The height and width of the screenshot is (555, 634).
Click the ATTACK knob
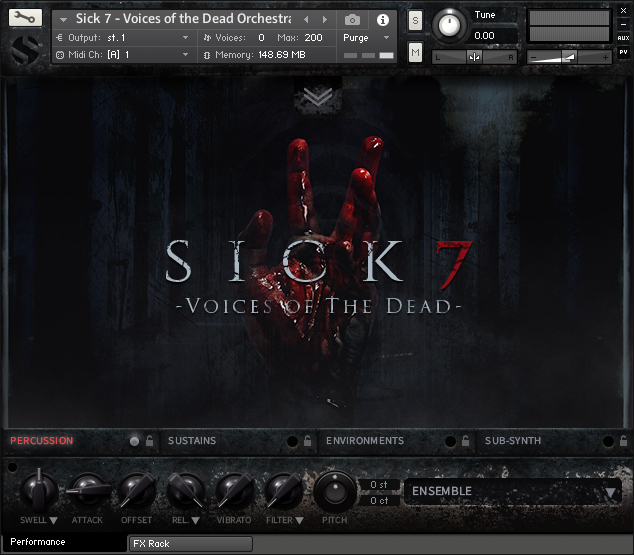[88, 491]
